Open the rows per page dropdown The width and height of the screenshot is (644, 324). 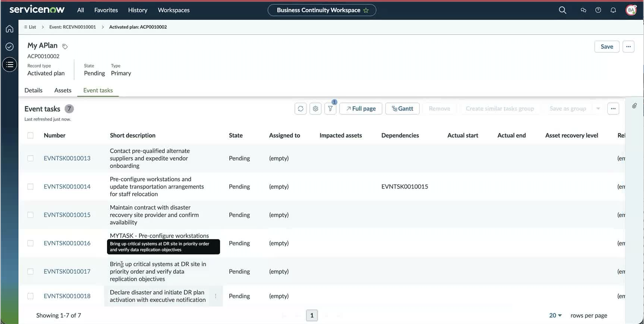tap(555, 315)
